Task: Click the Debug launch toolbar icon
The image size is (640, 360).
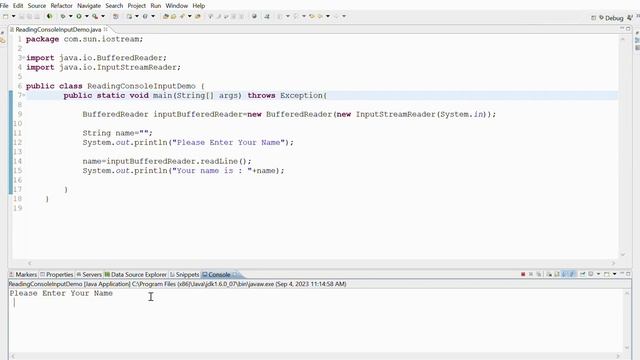Action: point(62,16)
